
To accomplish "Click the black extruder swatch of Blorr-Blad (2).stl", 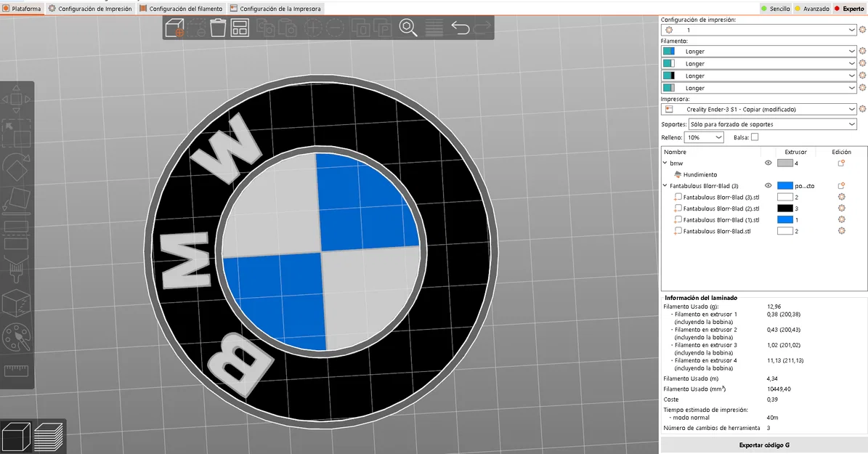I will 785,208.
